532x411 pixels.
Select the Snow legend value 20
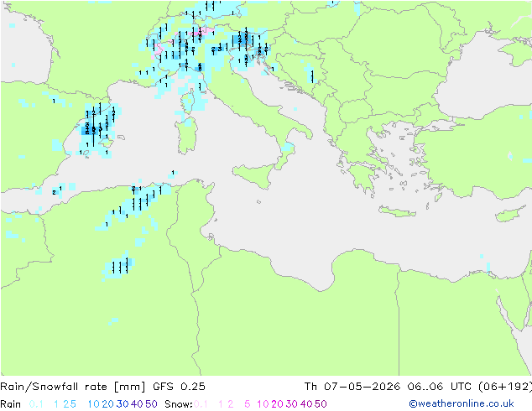tap(277, 404)
